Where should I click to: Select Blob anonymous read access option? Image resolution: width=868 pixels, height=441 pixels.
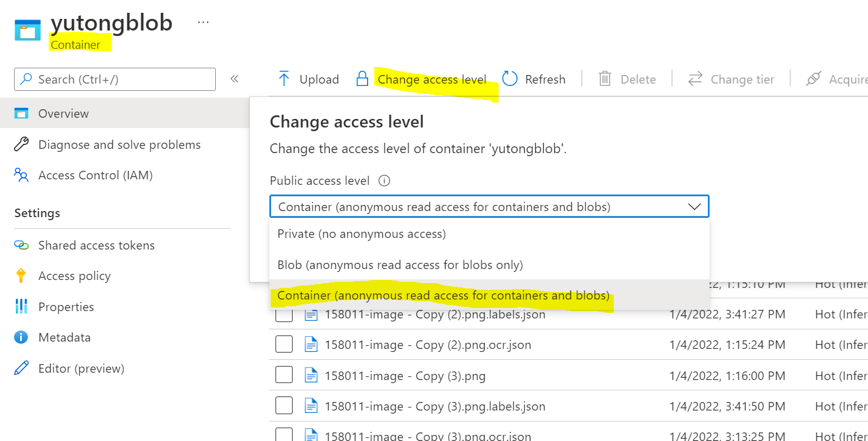click(x=400, y=265)
